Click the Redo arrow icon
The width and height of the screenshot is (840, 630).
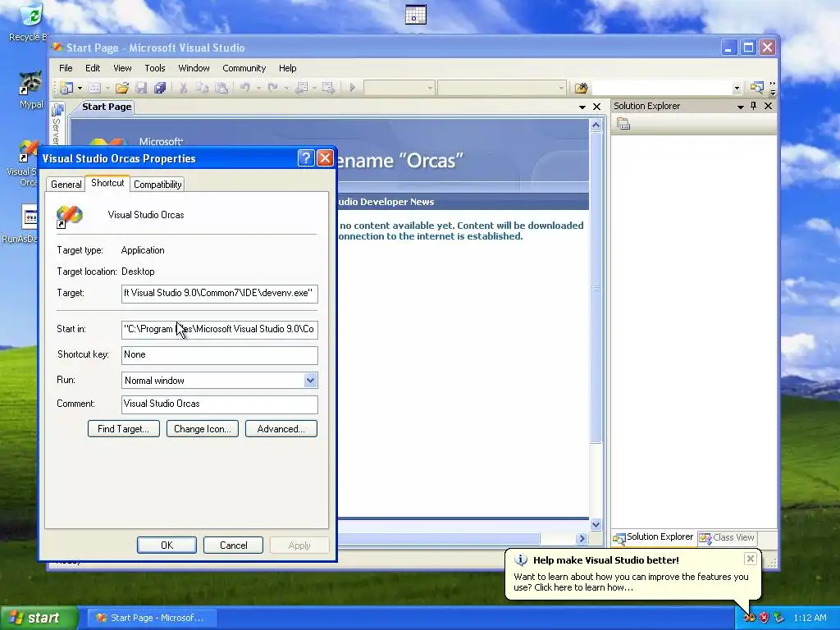click(x=272, y=88)
